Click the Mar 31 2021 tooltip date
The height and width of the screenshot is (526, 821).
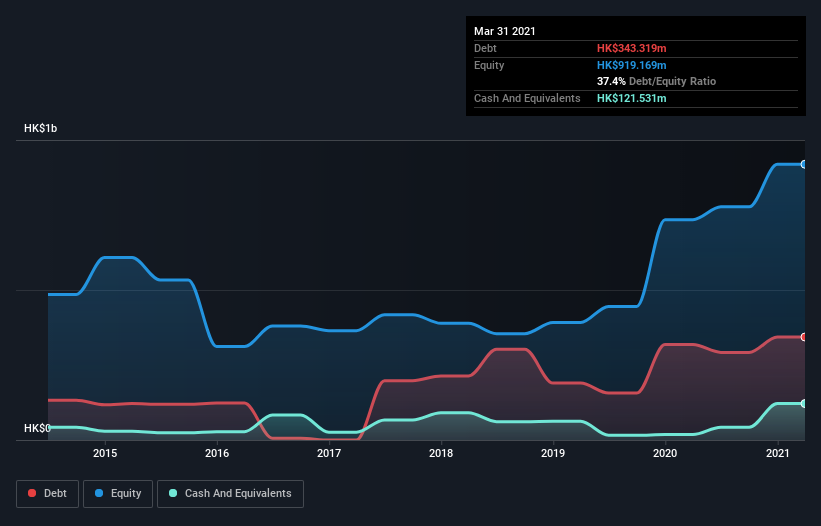tap(505, 31)
